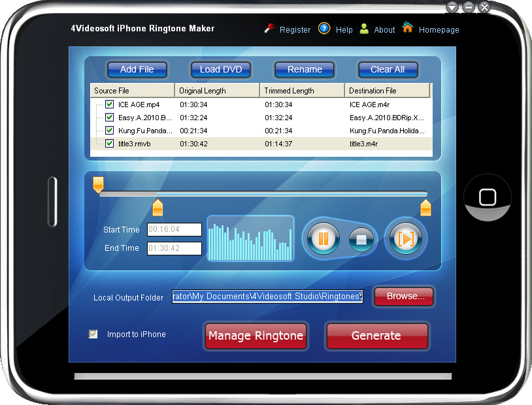Uncheck the Easy.A.2010.B... file checkbox
Viewport: 532px width, 405px height.
(x=109, y=118)
